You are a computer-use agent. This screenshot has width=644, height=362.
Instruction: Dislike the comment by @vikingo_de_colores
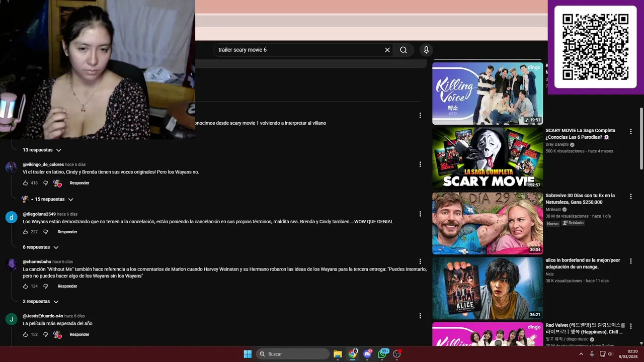click(x=45, y=183)
